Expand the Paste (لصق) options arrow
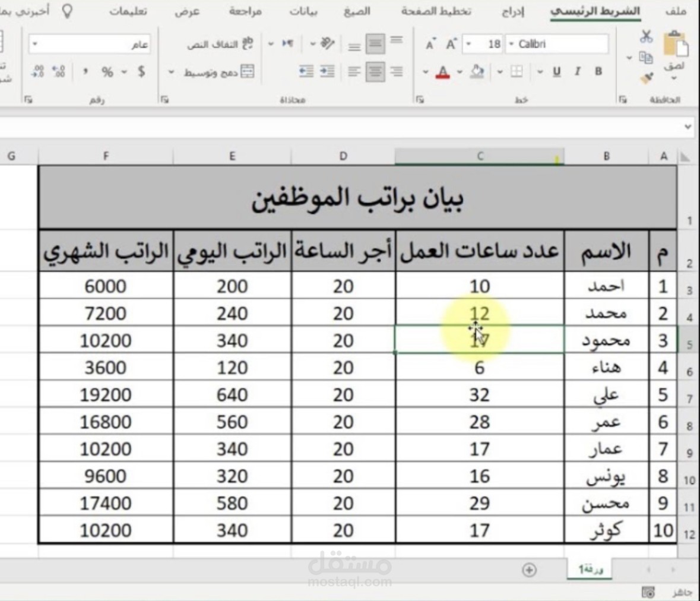Viewport: 700px width, 601px height. (x=674, y=78)
